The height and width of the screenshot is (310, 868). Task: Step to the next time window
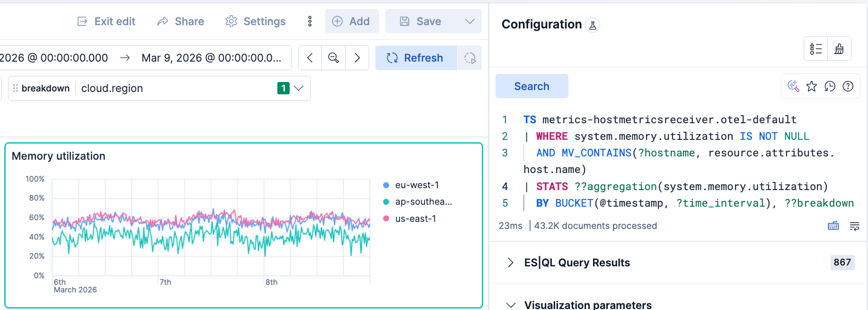(357, 58)
